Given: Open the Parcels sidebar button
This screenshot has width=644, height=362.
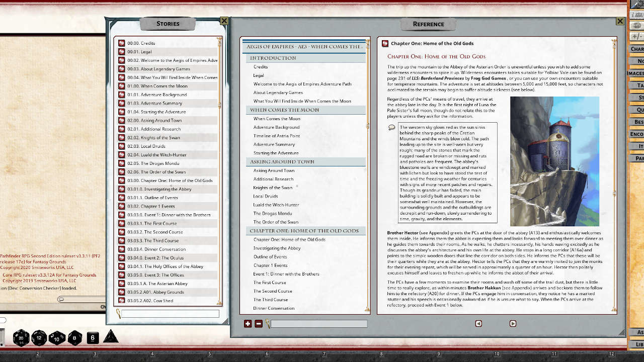Looking at the screenshot, I should click(x=637, y=158).
